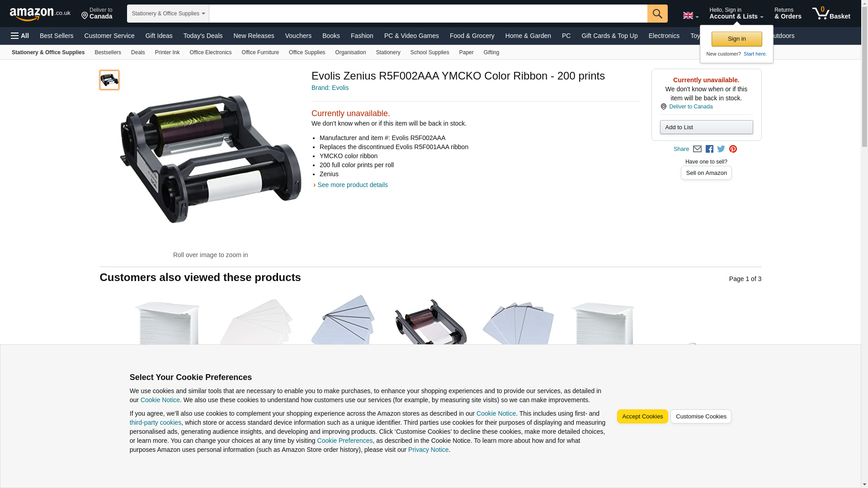868x488 pixels.
Task: Share product on Facebook icon
Action: coord(709,149)
